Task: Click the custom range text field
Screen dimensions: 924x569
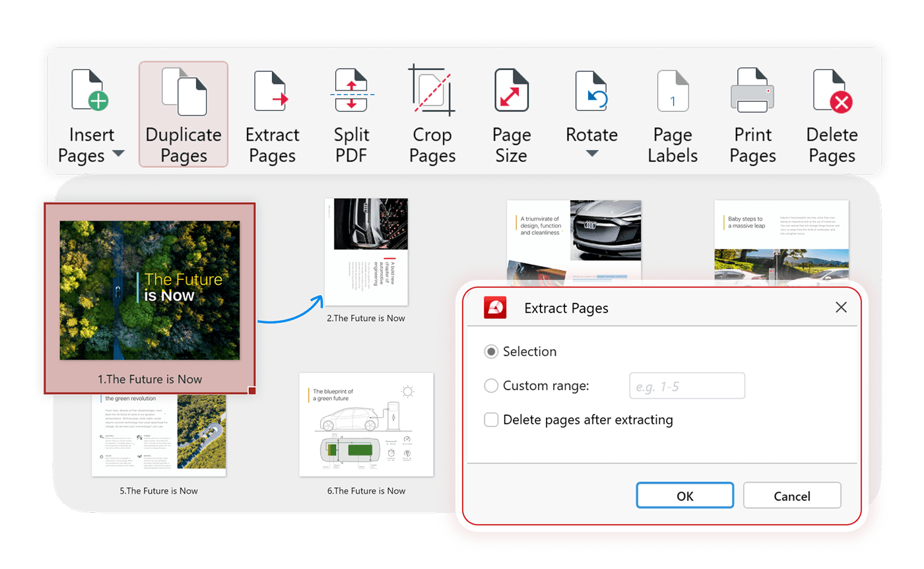Action: pos(687,385)
